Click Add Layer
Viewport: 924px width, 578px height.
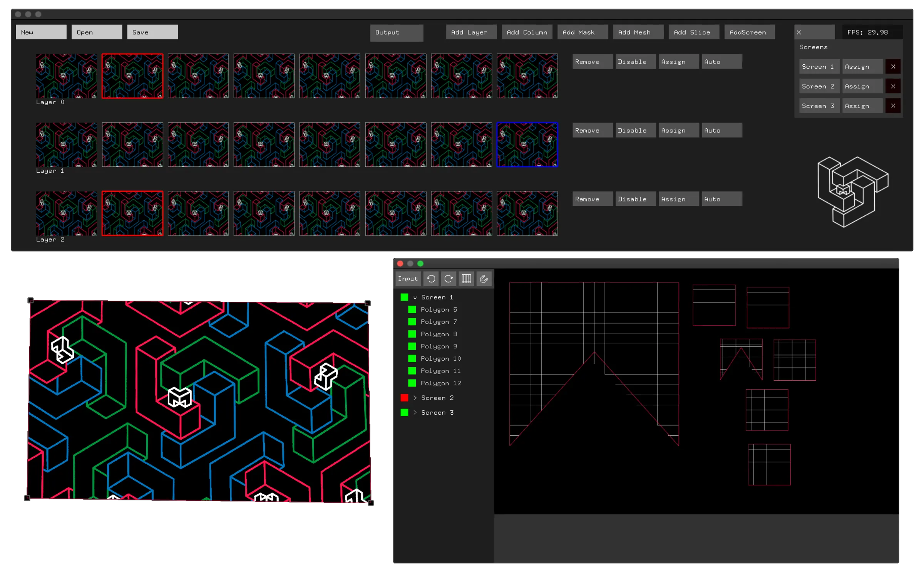click(471, 32)
